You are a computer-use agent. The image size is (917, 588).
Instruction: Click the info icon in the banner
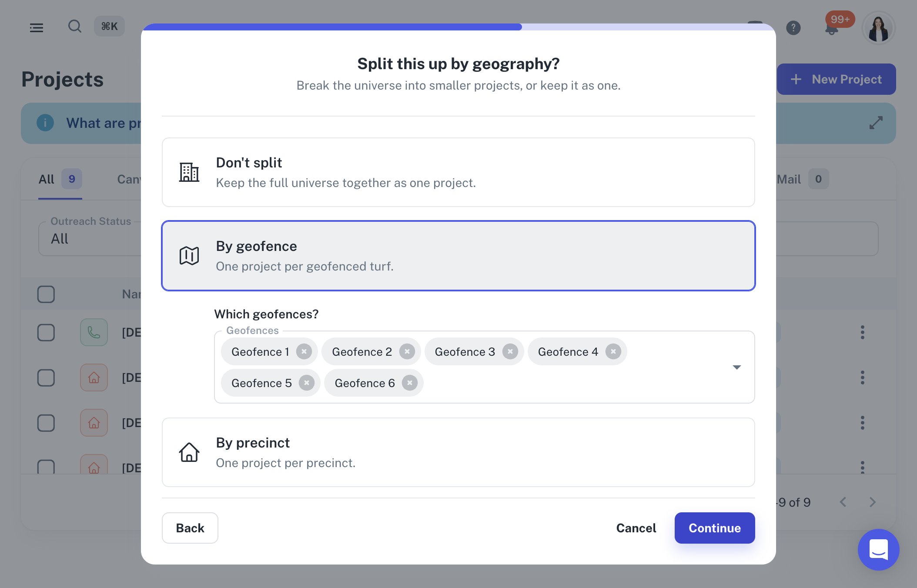pyautogui.click(x=45, y=123)
